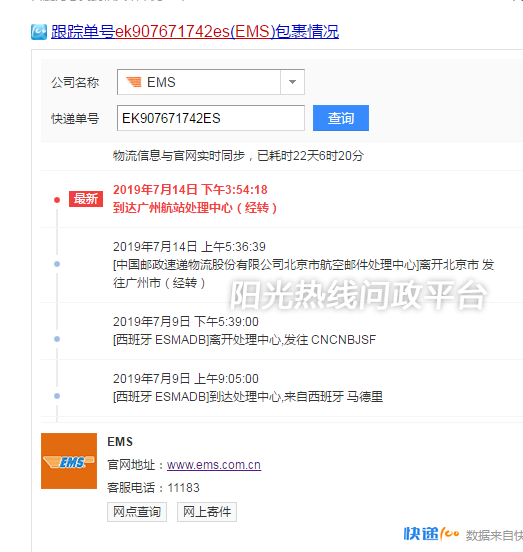The height and width of the screenshot is (552, 523).
Task: Select timeline dot for July 9 9:05:00 AM entry
Action: coord(57,396)
